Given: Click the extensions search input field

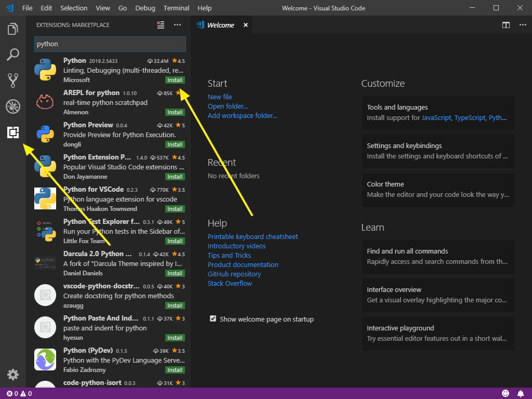Looking at the screenshot, I should 110,44.
